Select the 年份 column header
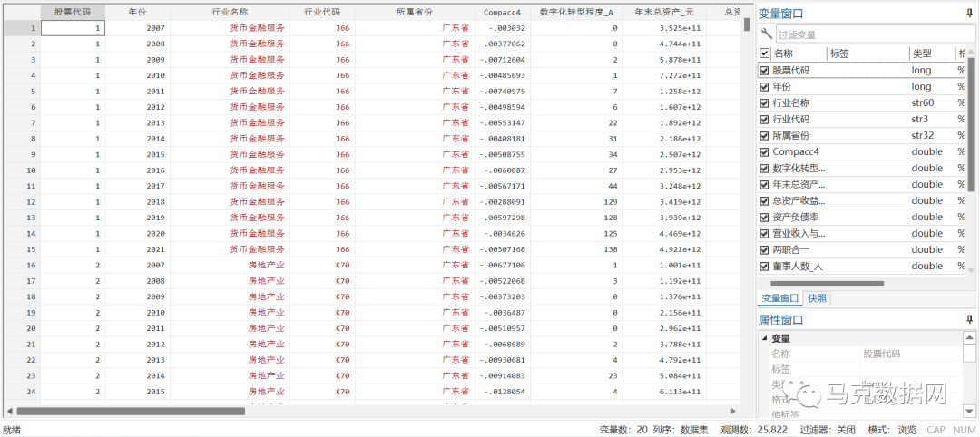Viewport: 980px width, 437px height. (x=138, y=12)
